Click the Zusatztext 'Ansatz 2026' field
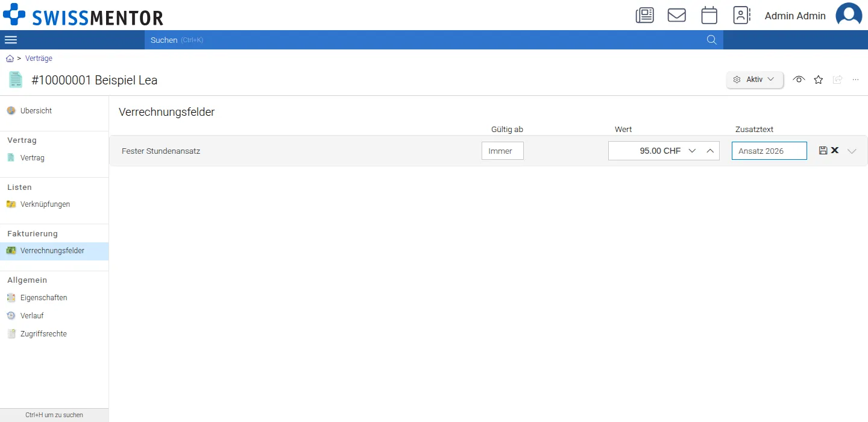The image size is (868, 422). tap(769, 151)
